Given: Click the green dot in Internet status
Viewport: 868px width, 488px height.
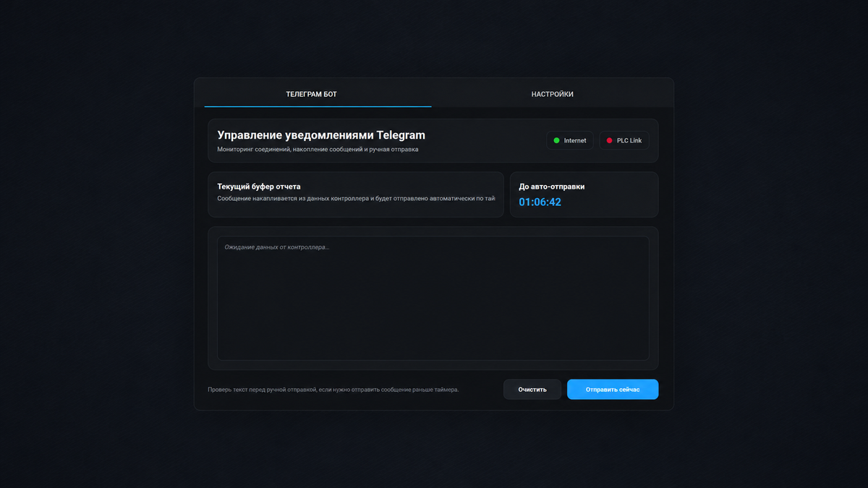Looking at the screenshot, I should (556, 140).
